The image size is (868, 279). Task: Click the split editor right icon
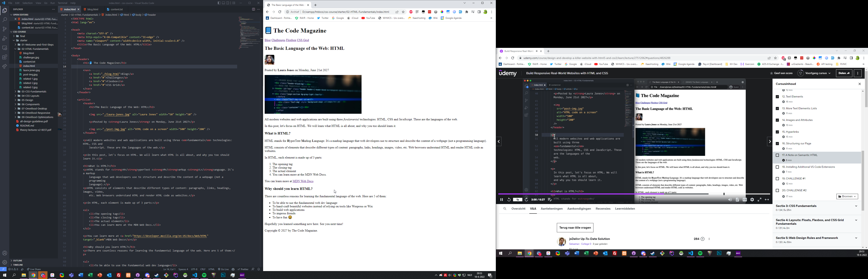(x=253, y=9)
